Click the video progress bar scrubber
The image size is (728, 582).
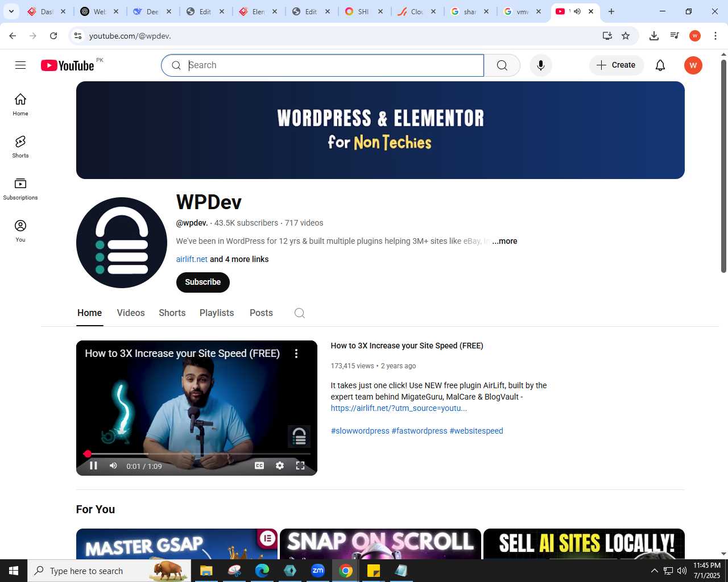pos(87,454)
